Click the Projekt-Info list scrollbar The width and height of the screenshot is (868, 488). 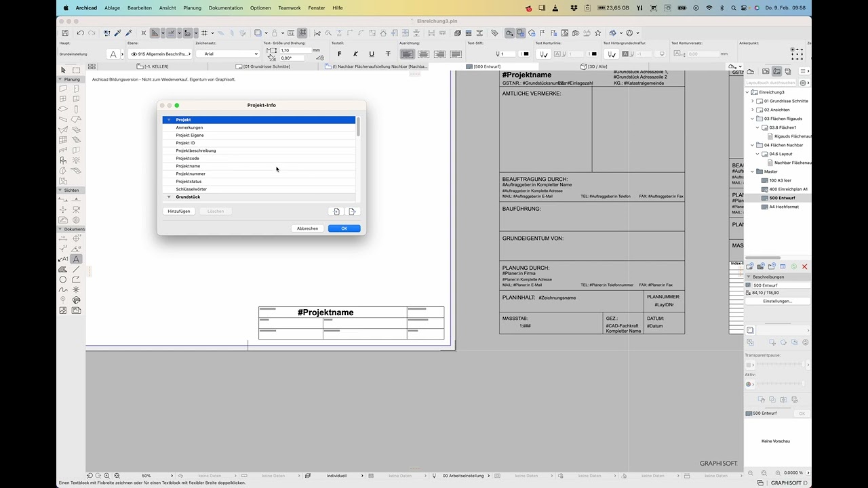[x=358, y=127]
